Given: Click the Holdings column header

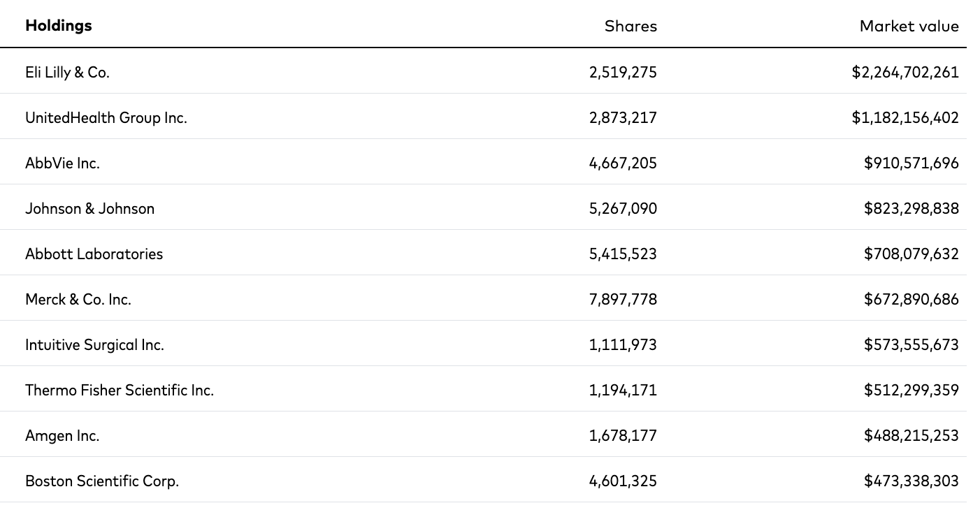Looking at the screenshot, I should pyautogui.click(x=59, y=26).
